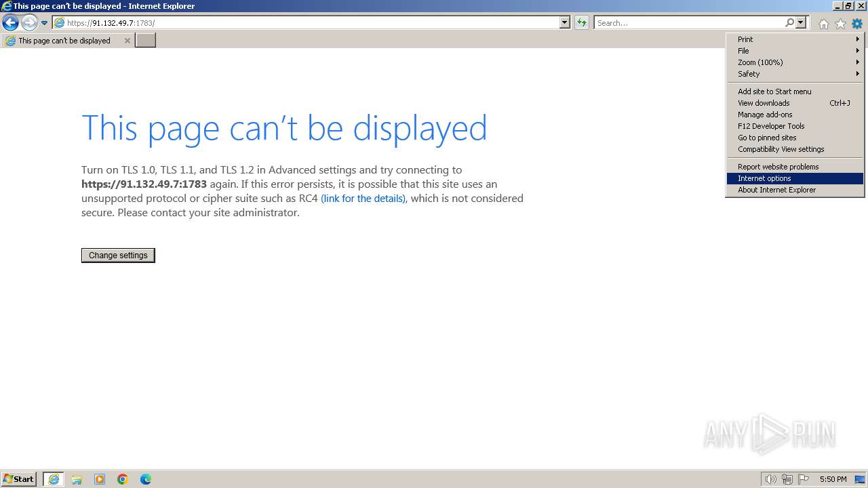Click the Refresh page icon

pos(582,23)
